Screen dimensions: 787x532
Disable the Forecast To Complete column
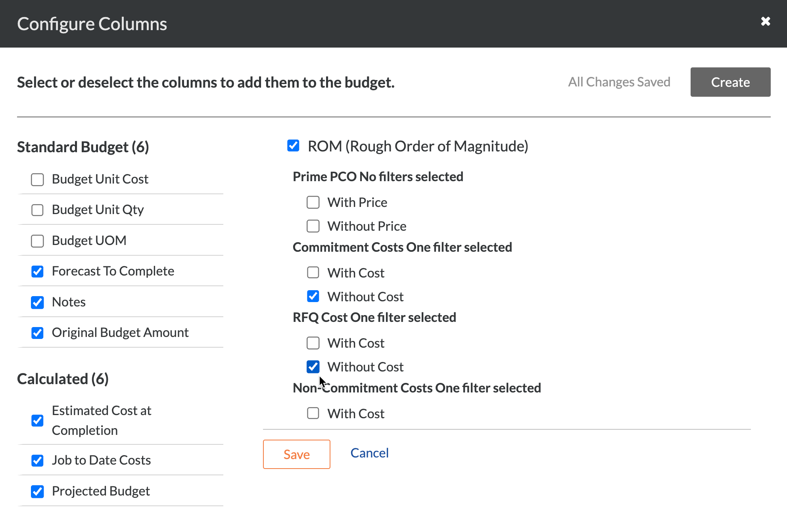(37, 271)
